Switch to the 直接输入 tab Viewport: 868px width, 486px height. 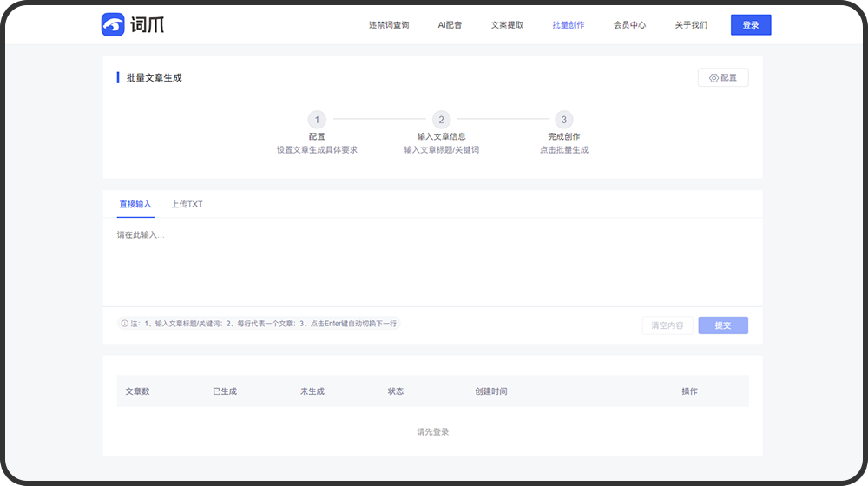[x=135, y=205]
